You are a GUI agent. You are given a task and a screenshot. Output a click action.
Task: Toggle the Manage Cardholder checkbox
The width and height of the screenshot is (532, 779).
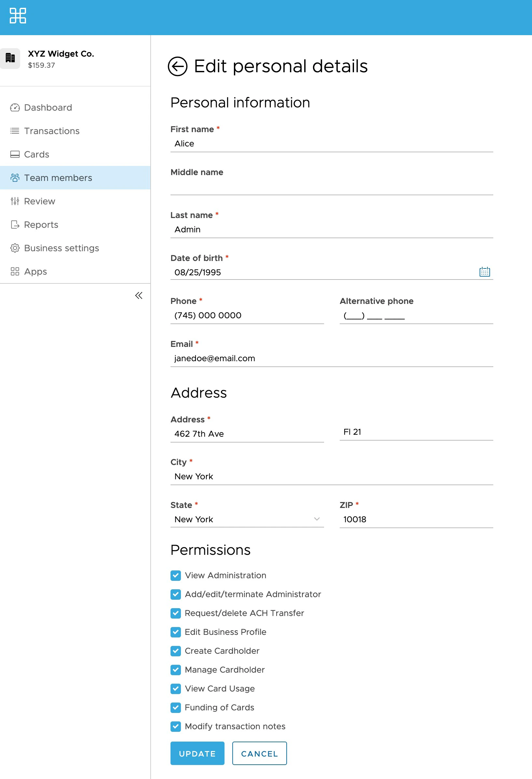pos(176,670)
